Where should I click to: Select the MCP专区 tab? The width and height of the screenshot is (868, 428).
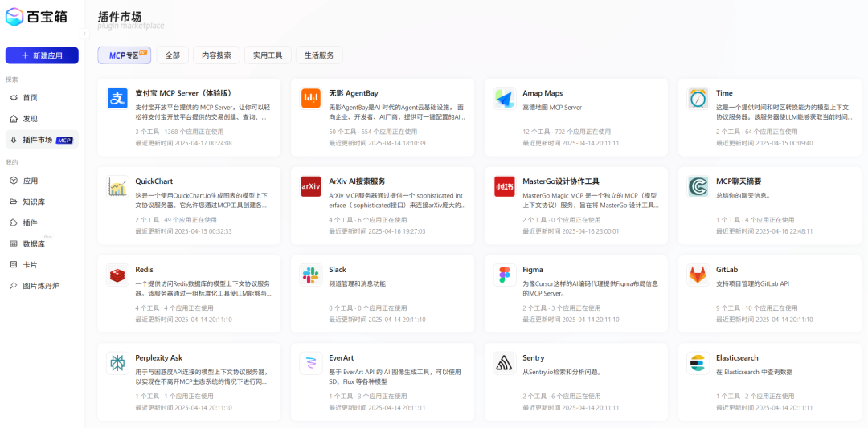125,55
